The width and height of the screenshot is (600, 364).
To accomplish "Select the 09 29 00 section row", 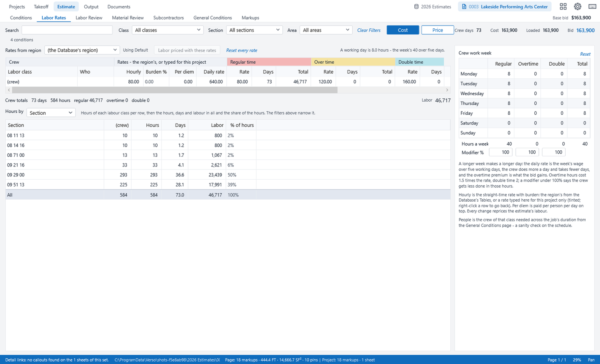I will [228, 175].
